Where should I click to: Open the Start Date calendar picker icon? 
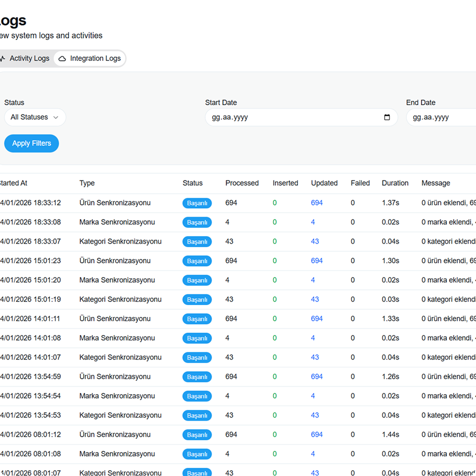tap(387, 118)
